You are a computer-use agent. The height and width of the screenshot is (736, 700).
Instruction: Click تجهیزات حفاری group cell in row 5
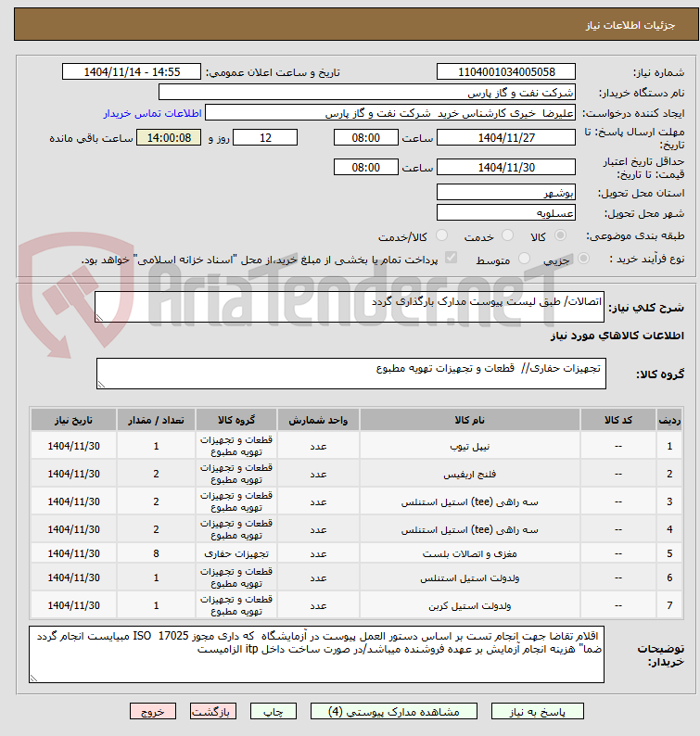tap(236, 553)
